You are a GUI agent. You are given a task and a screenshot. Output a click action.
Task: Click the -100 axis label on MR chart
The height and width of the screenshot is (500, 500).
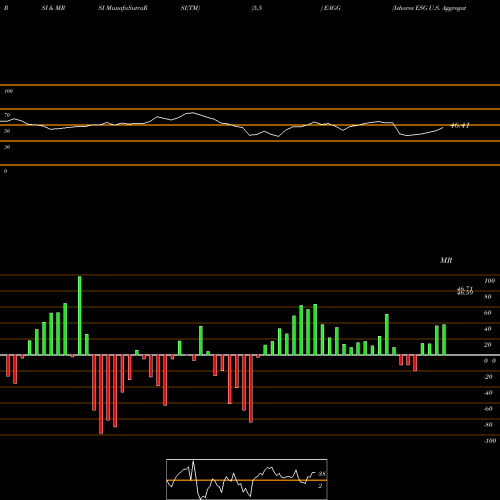490,441
